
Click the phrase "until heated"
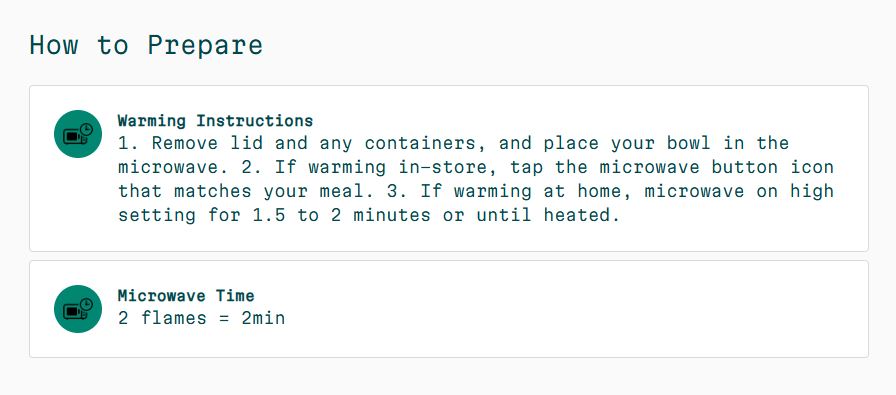pyautogui.click(x=547, y=216)
